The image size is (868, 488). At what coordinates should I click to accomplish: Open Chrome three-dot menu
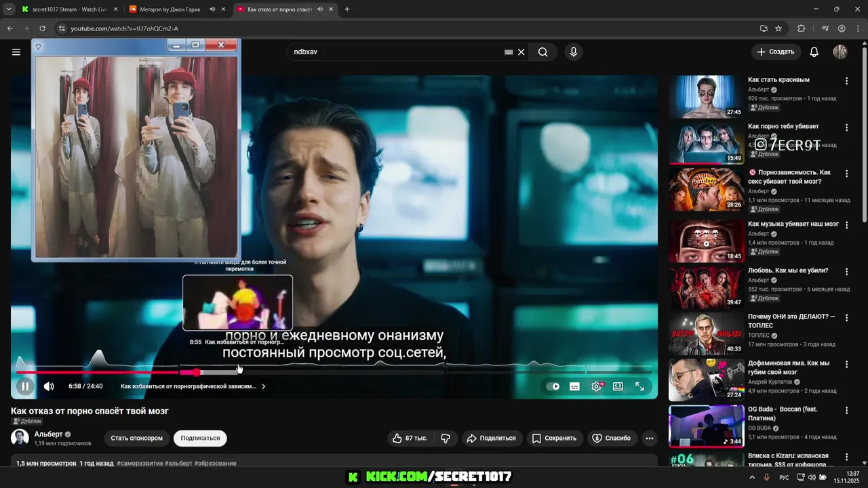858,28
